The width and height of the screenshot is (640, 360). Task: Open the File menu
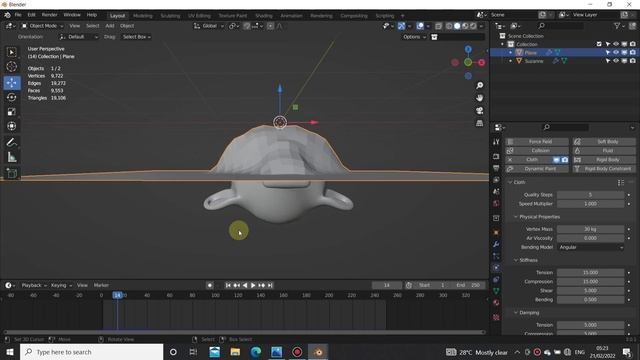[x=18, y=15]
